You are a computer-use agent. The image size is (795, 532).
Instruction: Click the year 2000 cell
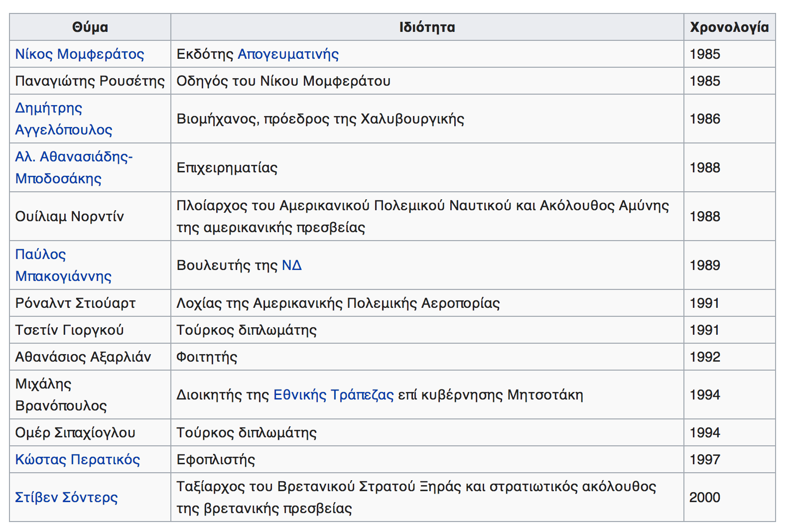click(x=704, y=497)
